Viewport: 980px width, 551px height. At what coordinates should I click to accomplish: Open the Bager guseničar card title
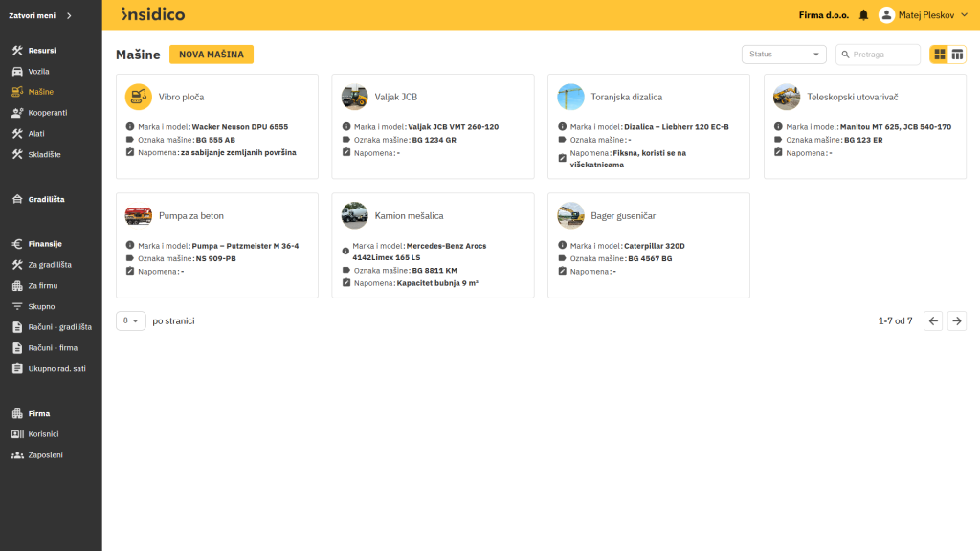(623, 215)
